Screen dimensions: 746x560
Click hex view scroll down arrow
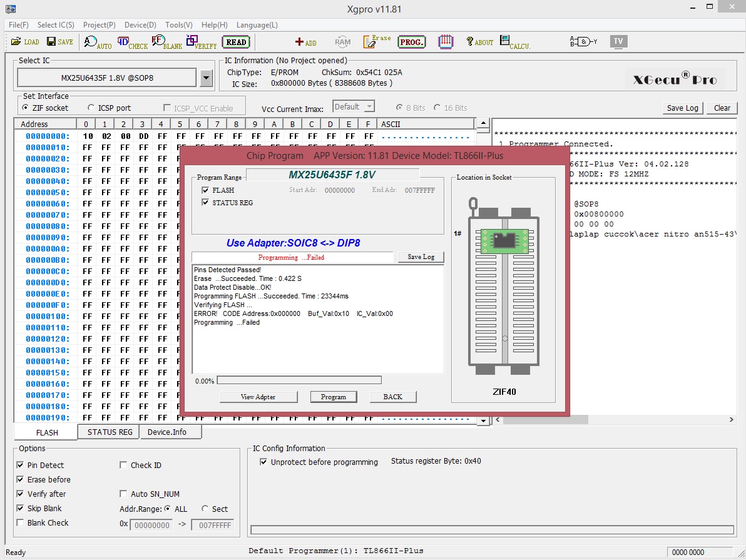point(483,420)
